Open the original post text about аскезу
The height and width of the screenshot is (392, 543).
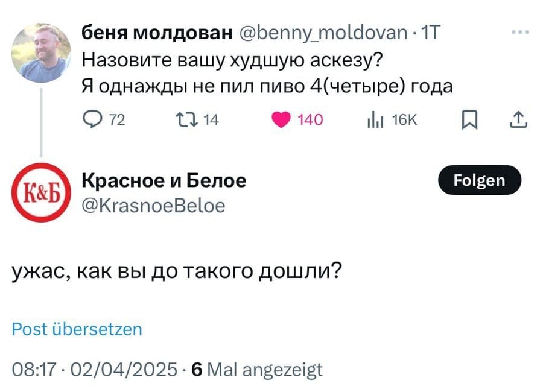click(x=267, y=74)
